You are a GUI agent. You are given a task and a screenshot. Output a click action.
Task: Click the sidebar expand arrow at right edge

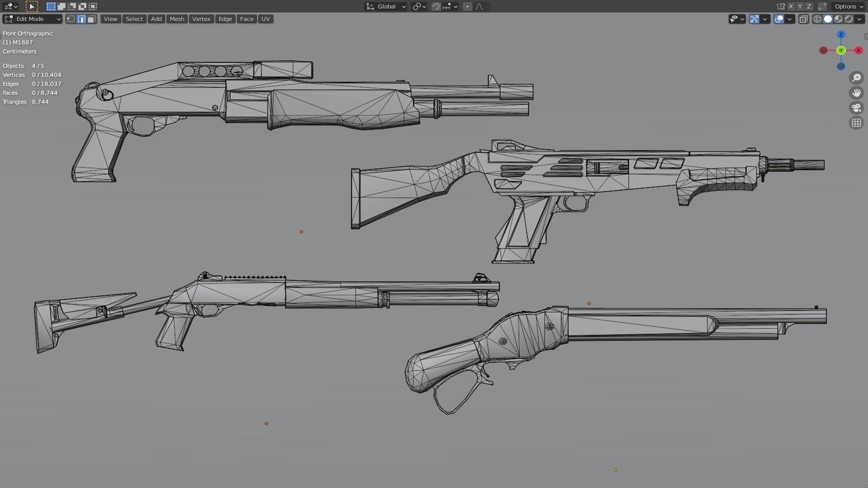(x=865, y=36)
